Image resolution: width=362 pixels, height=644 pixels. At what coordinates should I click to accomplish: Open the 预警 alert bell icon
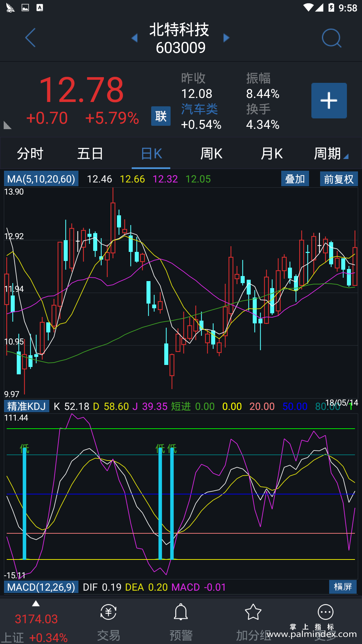pos(181,612)
